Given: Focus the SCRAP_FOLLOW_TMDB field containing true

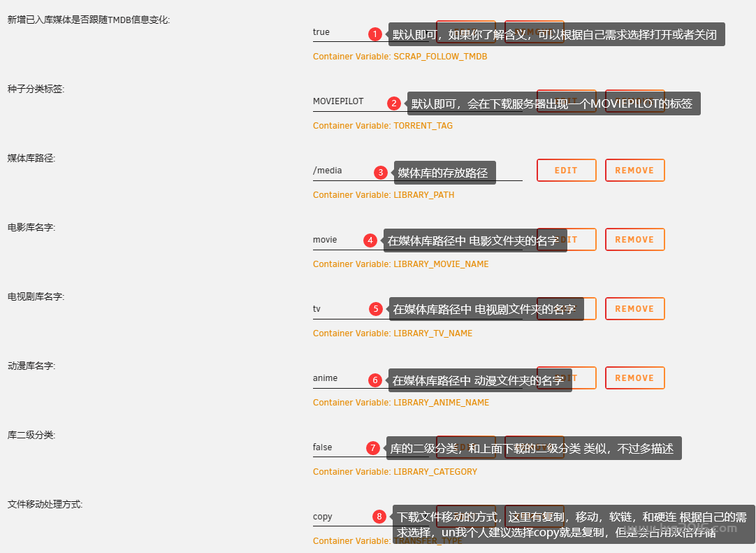Looking at the screenshot, I should click(x=371, y=32).
